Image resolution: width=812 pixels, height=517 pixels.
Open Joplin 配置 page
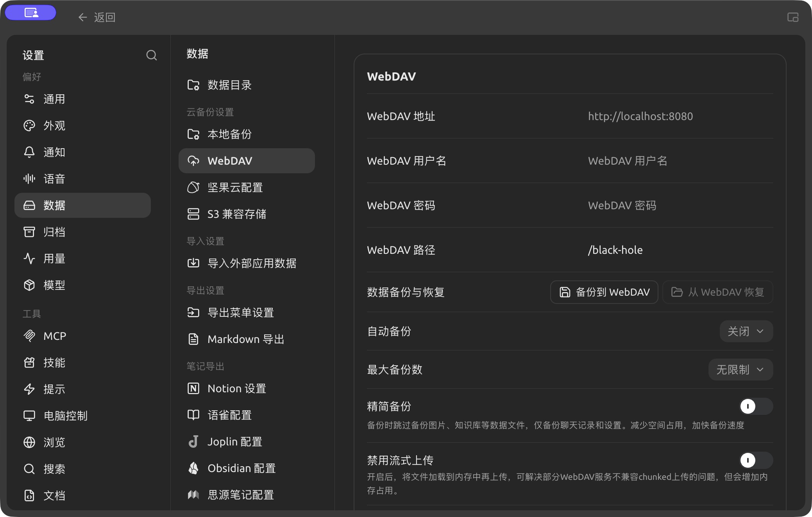(x=247, y=442)
